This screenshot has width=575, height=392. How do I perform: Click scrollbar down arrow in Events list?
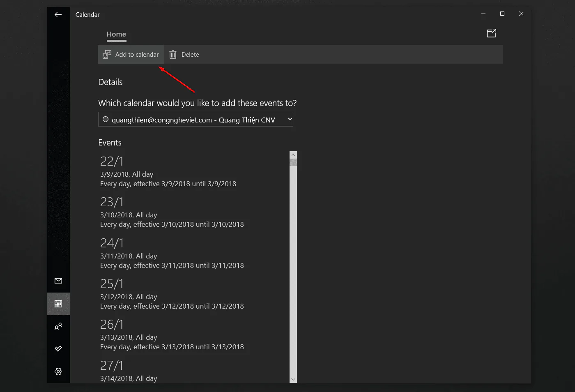[293, 380]
